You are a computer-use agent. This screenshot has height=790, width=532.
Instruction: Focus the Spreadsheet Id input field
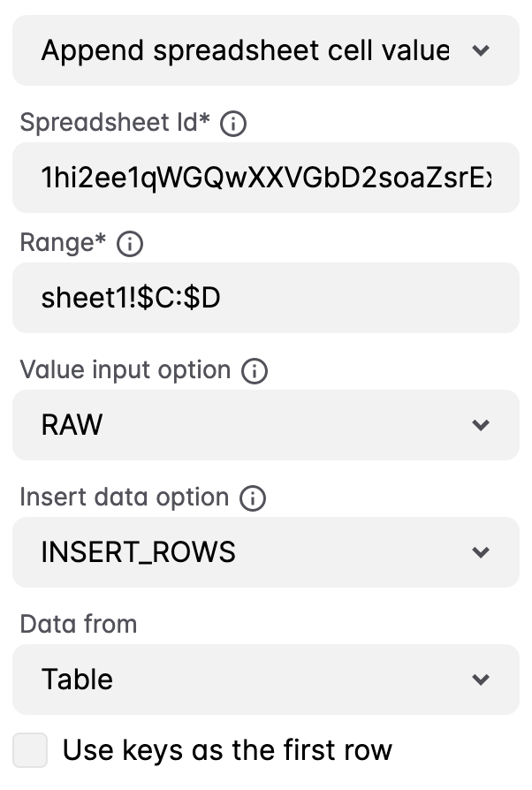pos(265,177)
